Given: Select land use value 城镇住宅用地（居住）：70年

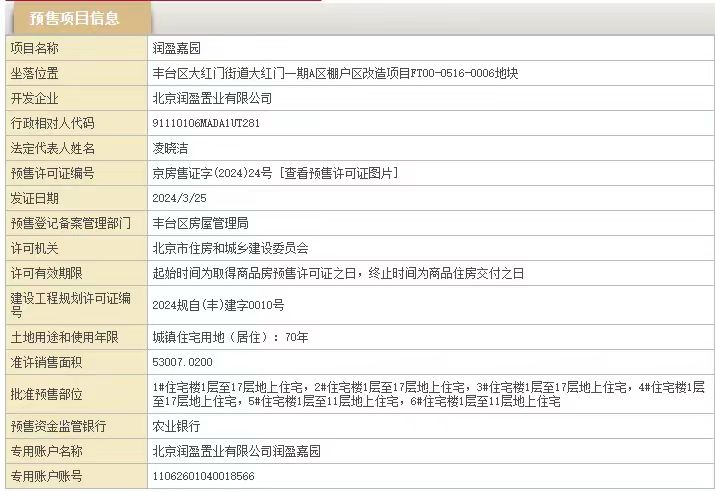Looking at the screenshot, I should point(230,337).
